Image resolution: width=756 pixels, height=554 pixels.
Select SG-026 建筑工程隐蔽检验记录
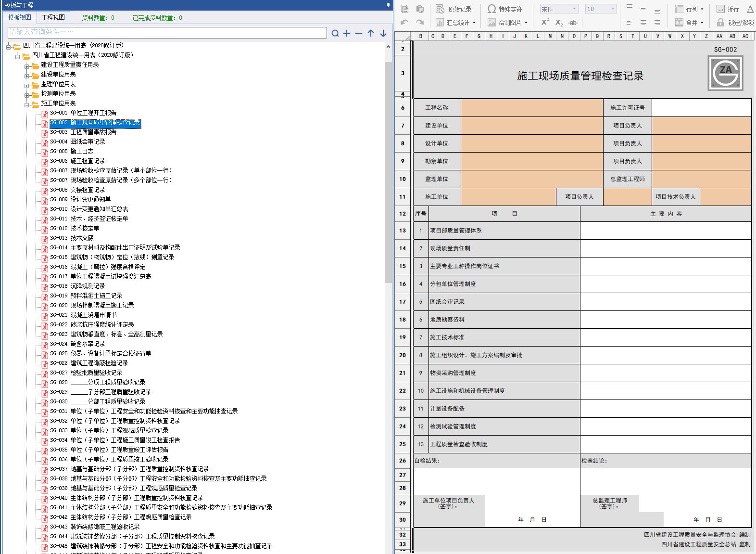(89, 363)
